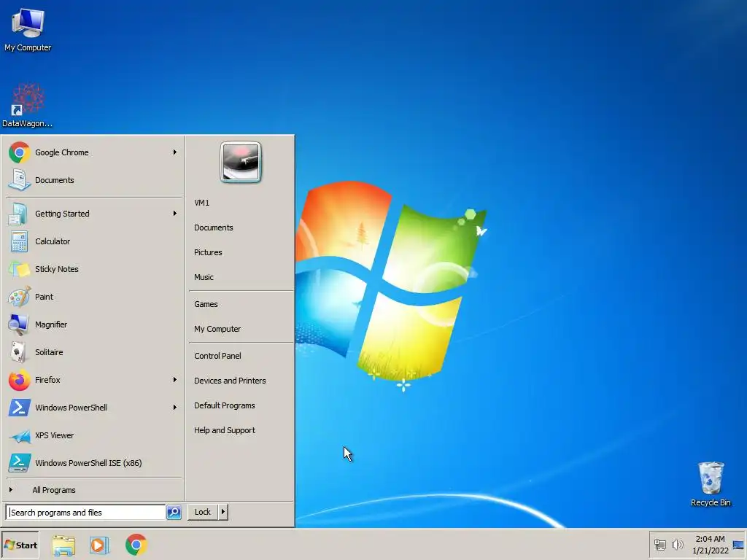Image resolution: width=747 pixels, height=560 pixels.
Task: Click the Lock button
Action: coord(203,512)
